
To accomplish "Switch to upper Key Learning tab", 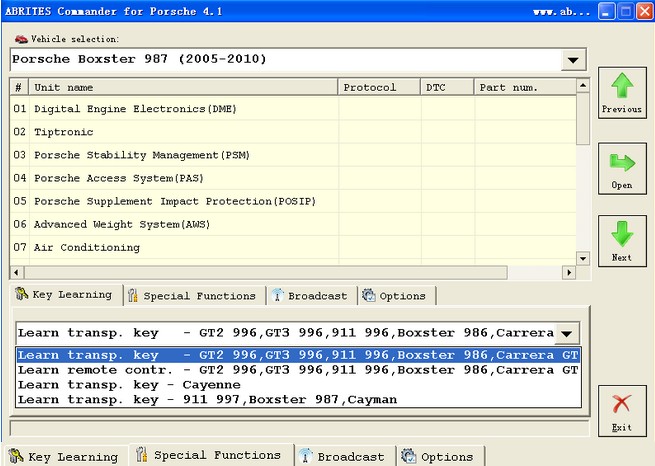I will pos(65,295).
